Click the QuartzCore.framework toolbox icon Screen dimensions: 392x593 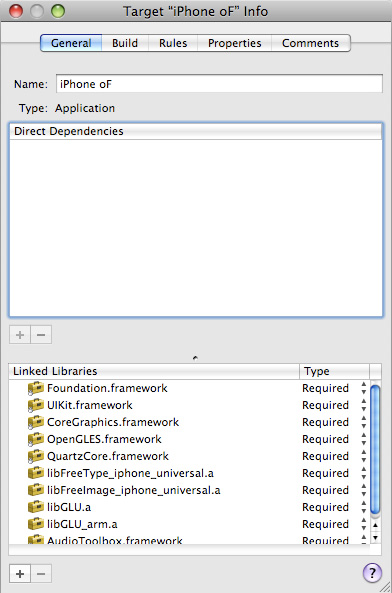coord(36,456)
